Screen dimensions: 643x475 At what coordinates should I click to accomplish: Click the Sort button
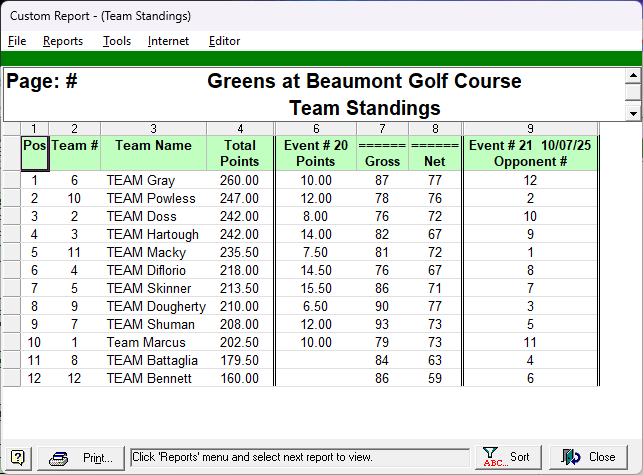507,457
